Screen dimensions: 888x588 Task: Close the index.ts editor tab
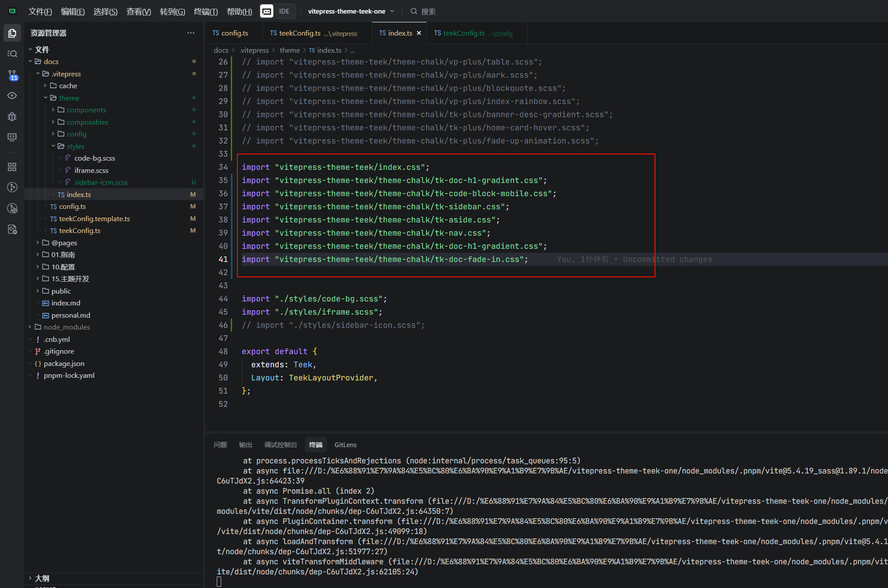419,33
